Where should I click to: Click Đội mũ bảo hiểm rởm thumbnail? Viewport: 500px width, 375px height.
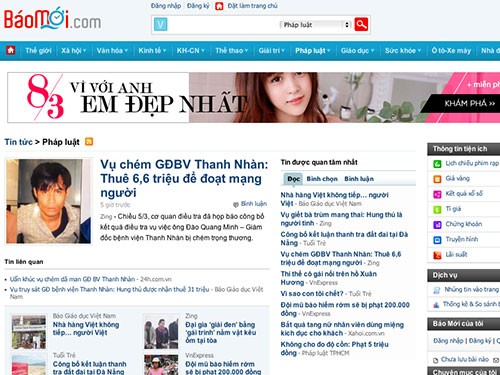pos(161,365)
